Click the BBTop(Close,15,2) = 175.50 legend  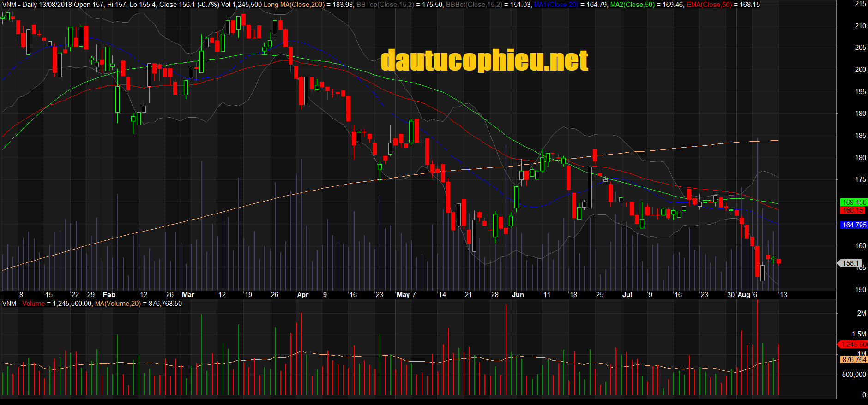tap(400, 5)
